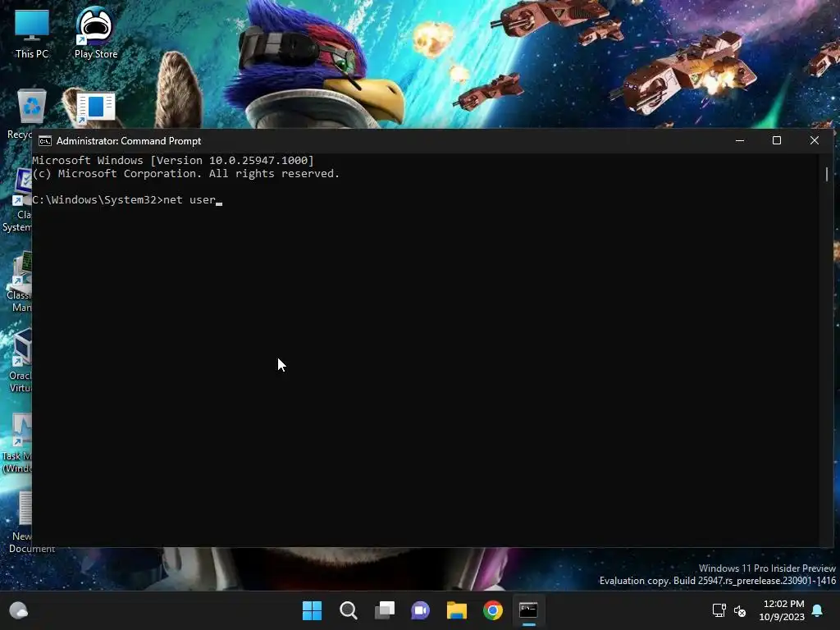This screenshot has height=630, width=840.
Task: Open the Windows Start menu
Action: [312, 610]
